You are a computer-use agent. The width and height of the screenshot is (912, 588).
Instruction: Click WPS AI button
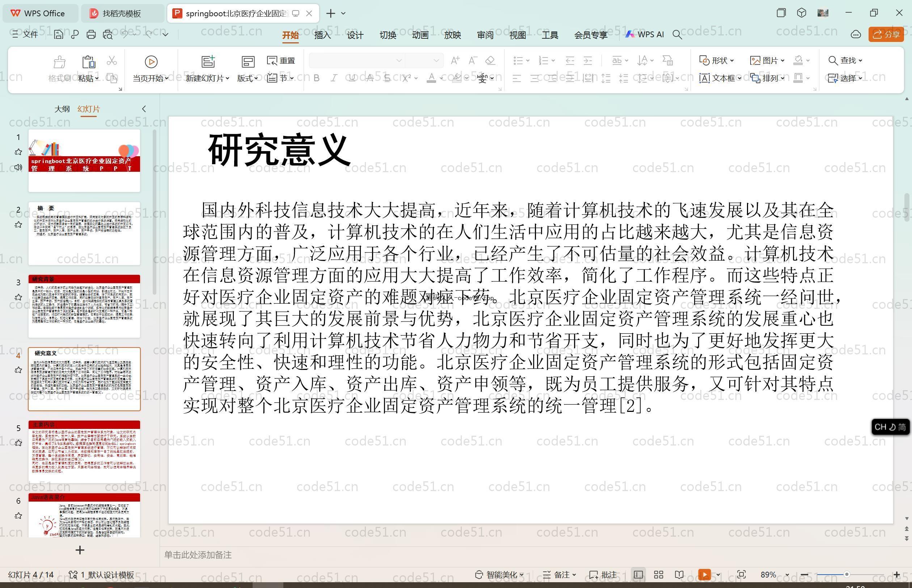645,34
